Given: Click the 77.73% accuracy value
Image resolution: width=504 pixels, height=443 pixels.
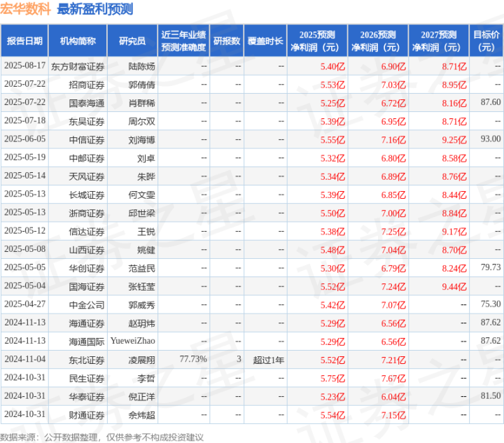Looking at the screenshot, I should point(193,358).
